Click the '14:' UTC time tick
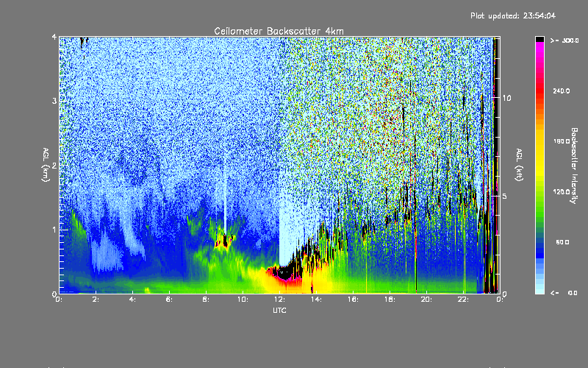This screenshot has height=368, width=588. tap(316, 300)
